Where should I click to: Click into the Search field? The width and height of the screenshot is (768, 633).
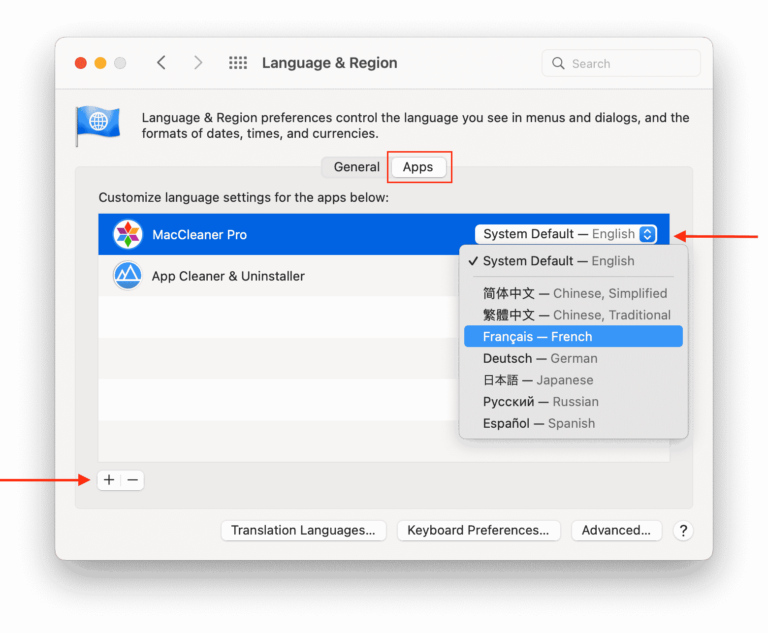pos(621,63)
